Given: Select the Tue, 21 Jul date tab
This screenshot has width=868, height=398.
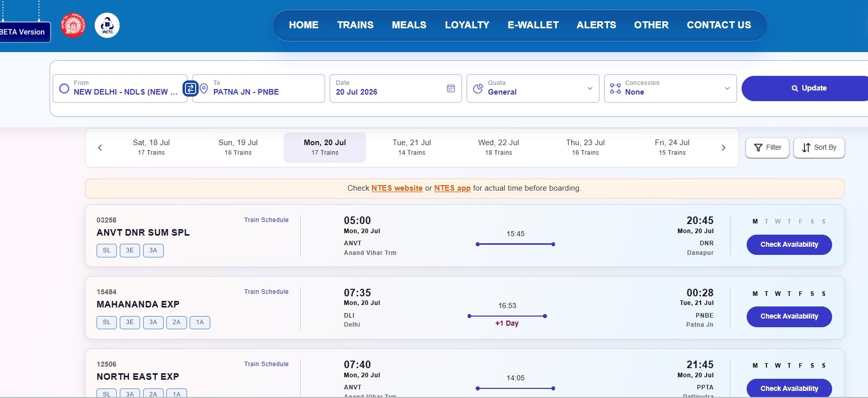Looking at the screenshot, I should pos(412,148).
